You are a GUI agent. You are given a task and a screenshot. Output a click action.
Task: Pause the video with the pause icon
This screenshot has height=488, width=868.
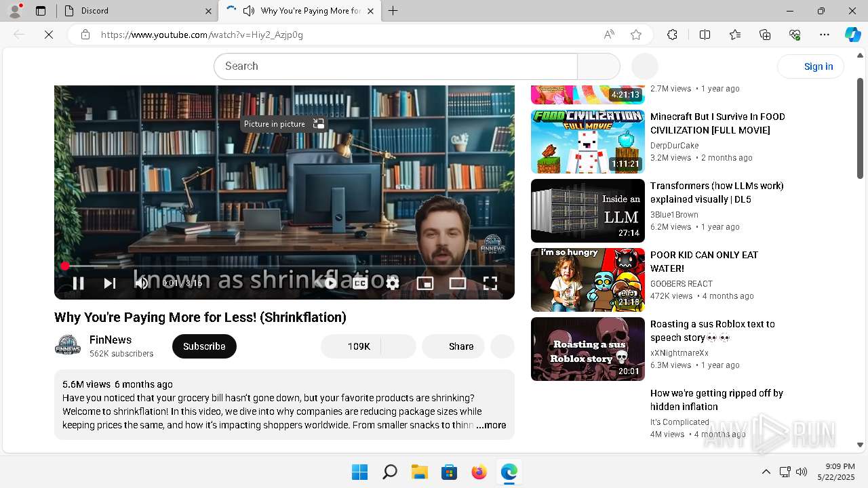pyautogui.click(x=78, y=283)
